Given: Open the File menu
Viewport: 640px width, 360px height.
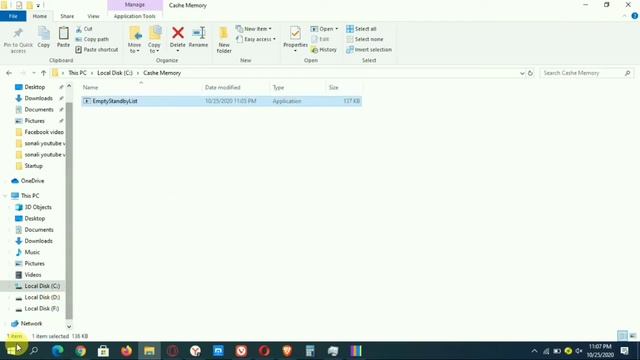Looking at the screenshot, I should click(13, 16).
